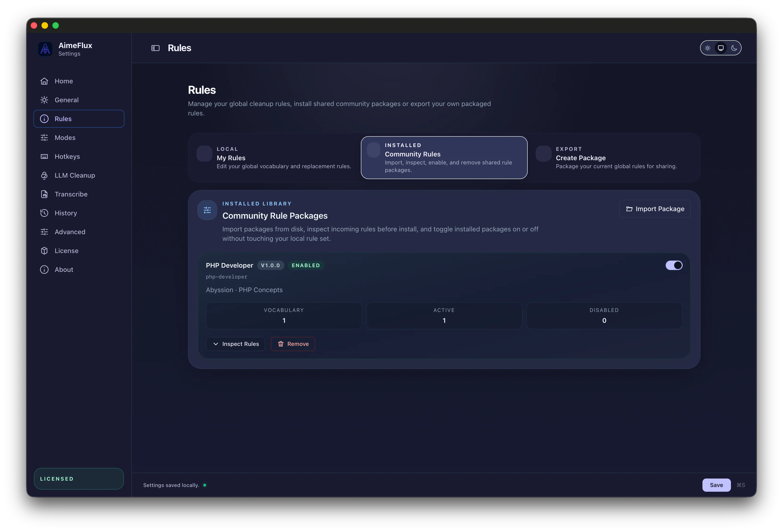Click the 'Settings saved locally.' status text
Image resolution: width=783 pixels, height=532 pixels.
(x=171, y=486)
